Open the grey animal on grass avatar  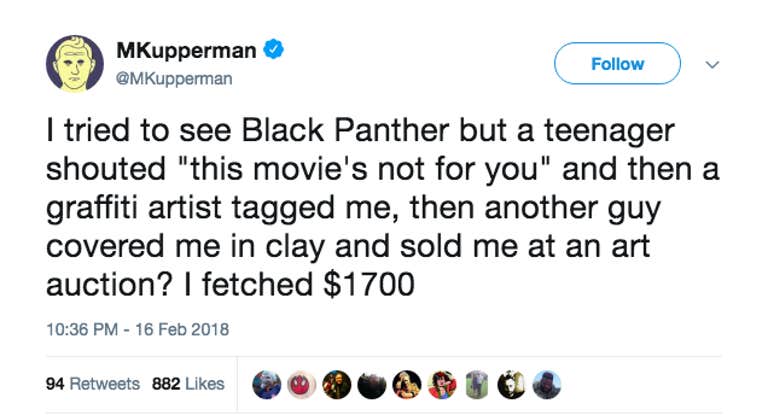pyautogui.click(x=477, y=385)
